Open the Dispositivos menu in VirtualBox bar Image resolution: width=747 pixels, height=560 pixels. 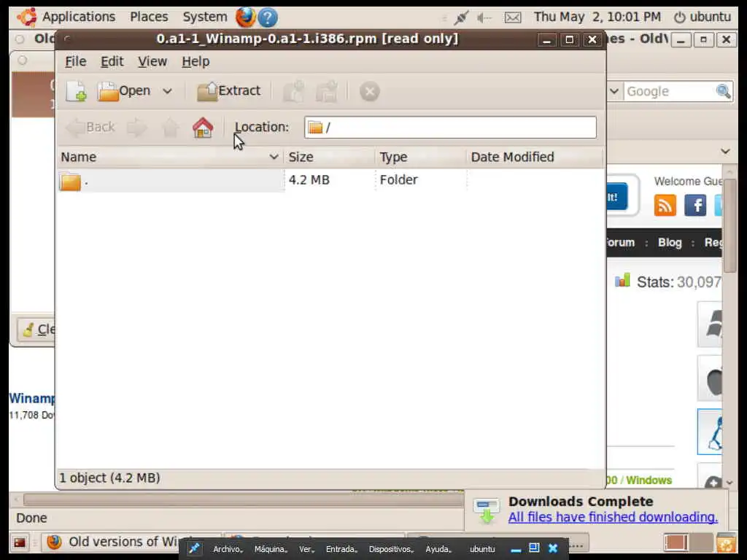(x=391, y=549)
